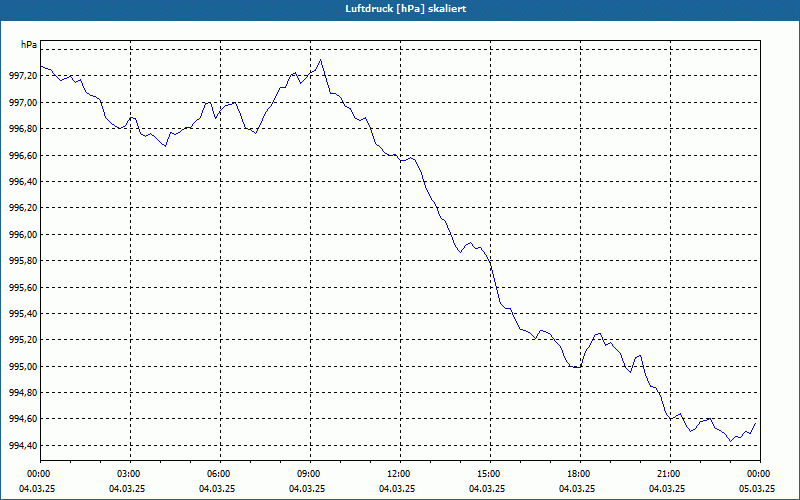Click the 996,80 y-axis value
Viewport: 800px width, 500px height.
click(x=23, y=129)
